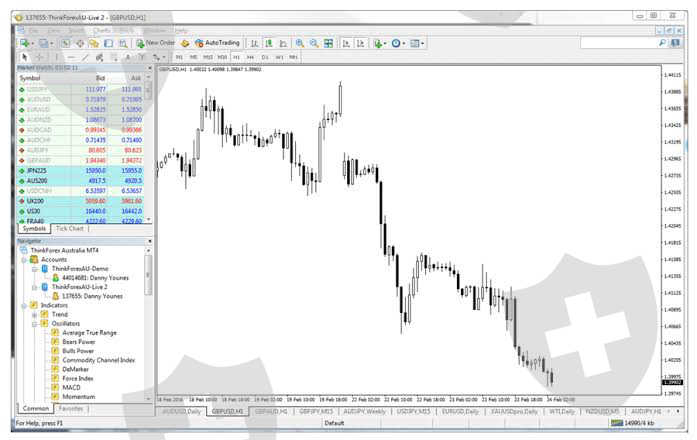Open the GBPJPY,M15 chart tab
This screenshot has height=440, width=697.
[316, 412]
